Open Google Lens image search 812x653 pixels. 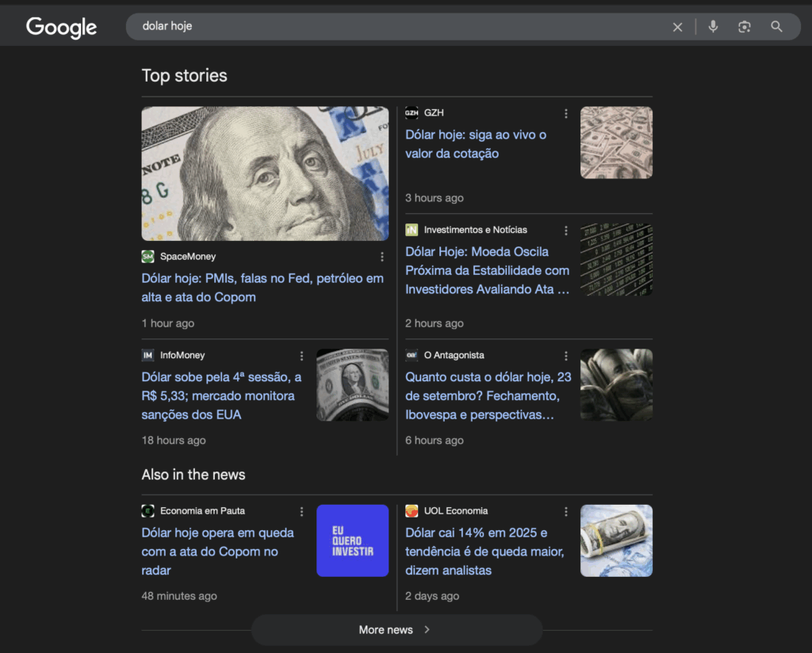click(x=744, y=27)
